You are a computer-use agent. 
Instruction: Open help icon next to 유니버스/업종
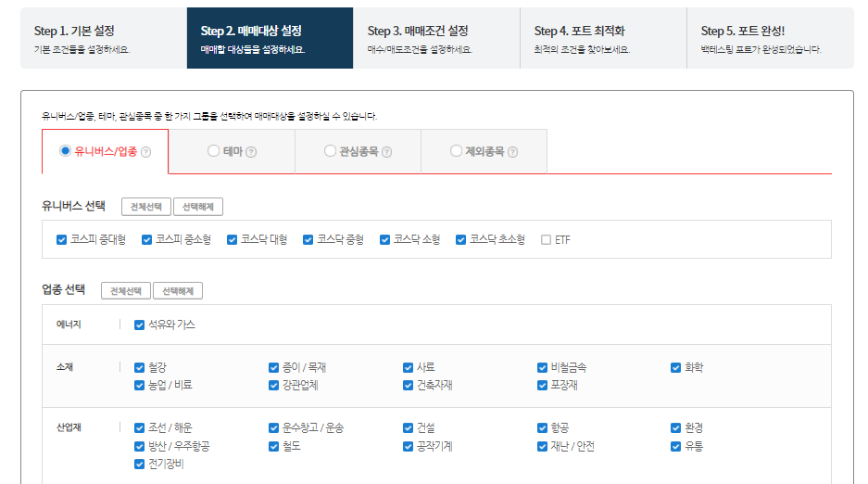point(145,152)
